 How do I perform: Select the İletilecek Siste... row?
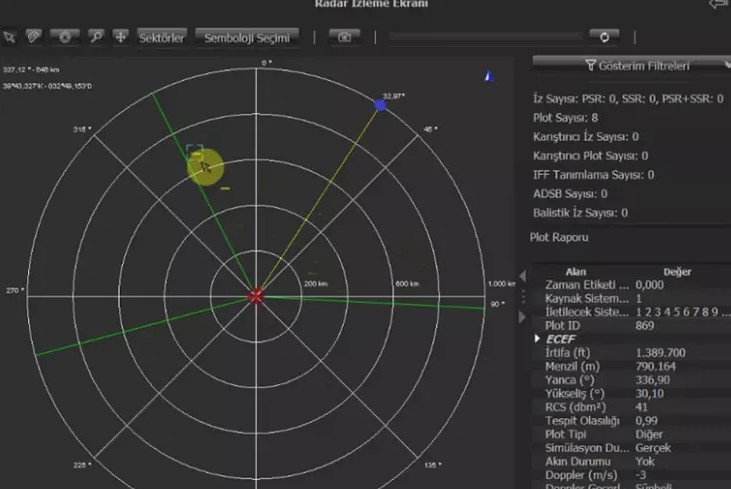coord(632,312)
